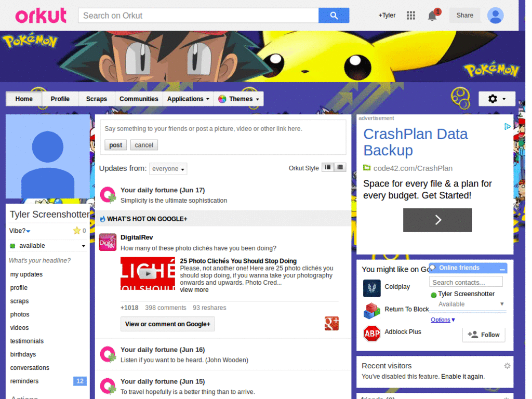Open the CrashPlan Data Backup ad title
Image resolution: width=532 pixels, height=399 pixels.
tap(416, 142)
